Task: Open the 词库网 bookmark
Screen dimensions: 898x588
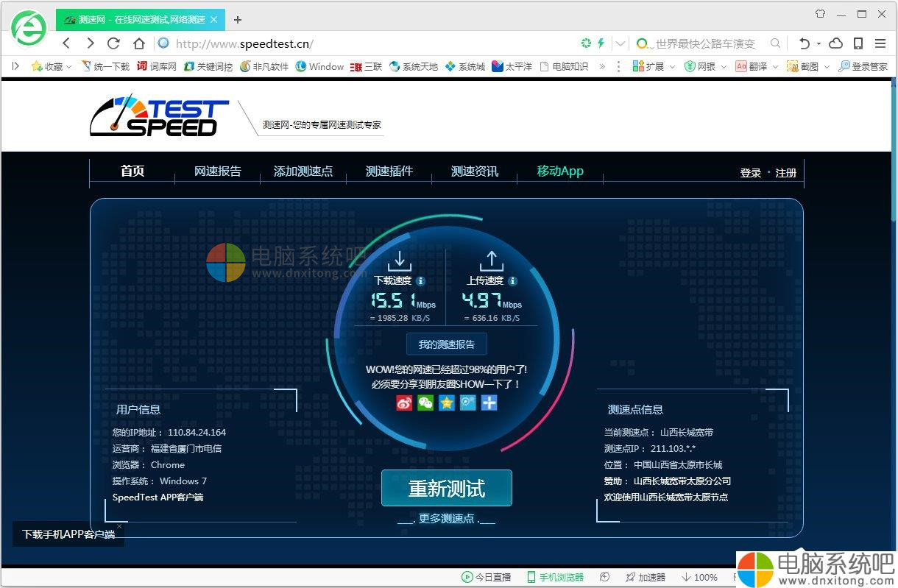Action: tap(157, 66)
